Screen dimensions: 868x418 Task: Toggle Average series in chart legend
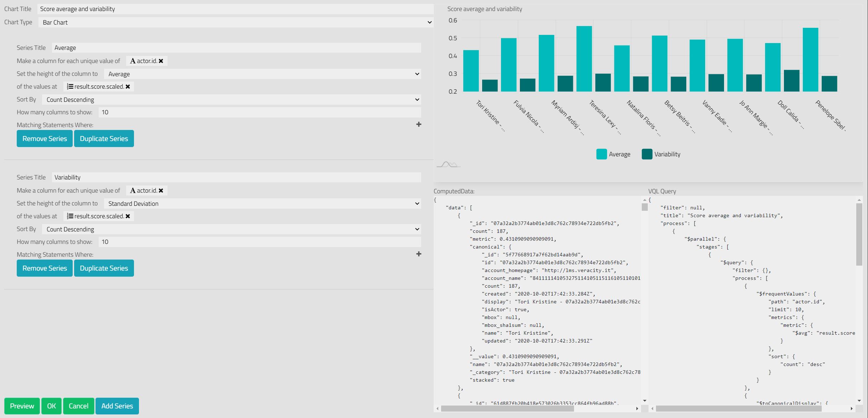[x=613, y=154]
